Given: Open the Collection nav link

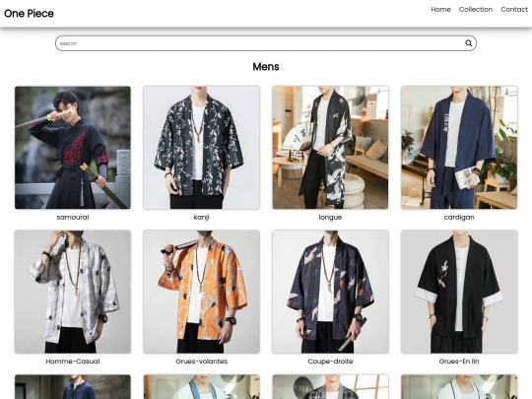Looking at the screenshot, I should 475,10.
